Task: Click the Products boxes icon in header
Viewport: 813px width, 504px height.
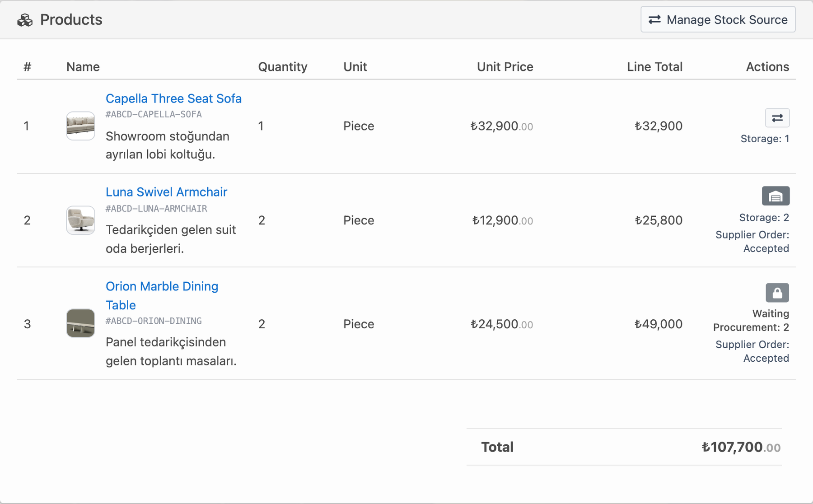Action: click(25, 20)
